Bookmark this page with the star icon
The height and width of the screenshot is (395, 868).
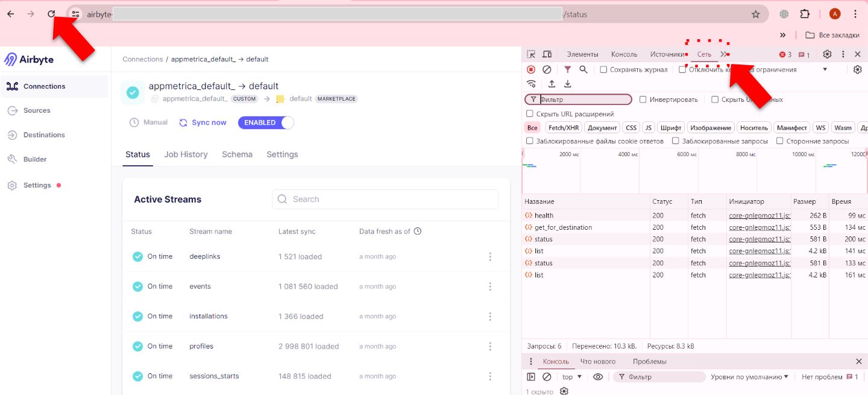pyautogui.click(x=755, y=14)
